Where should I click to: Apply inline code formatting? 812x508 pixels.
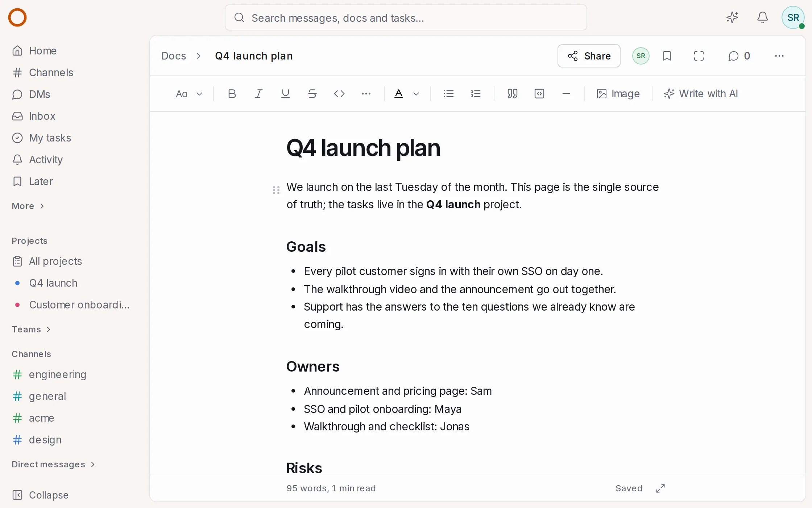coord(339,94)
